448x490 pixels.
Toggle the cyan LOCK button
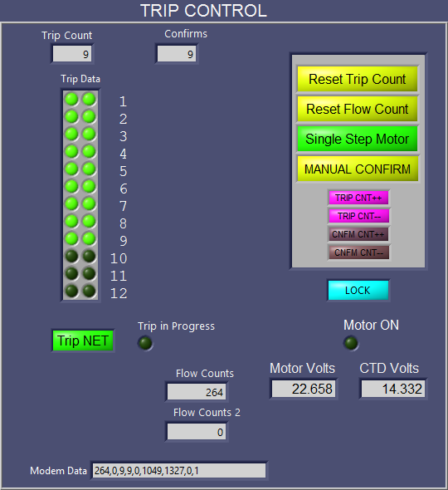click(x=358, y=291)
